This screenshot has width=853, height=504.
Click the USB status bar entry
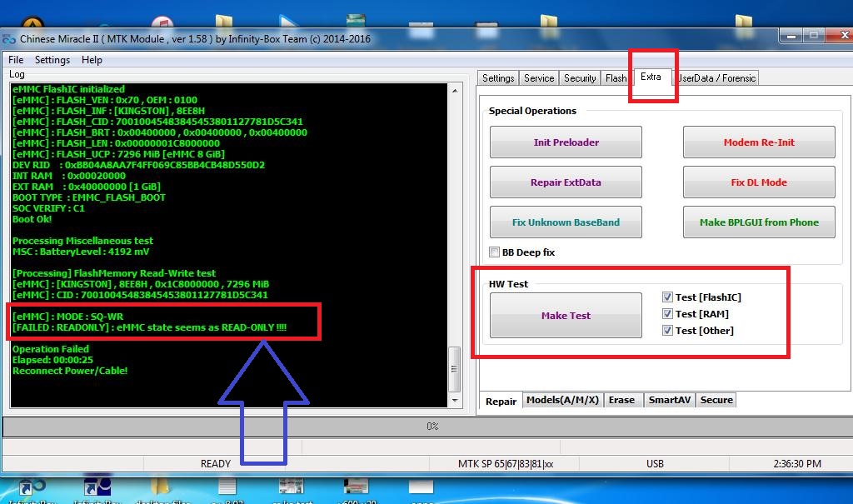[x=655, y=464]
